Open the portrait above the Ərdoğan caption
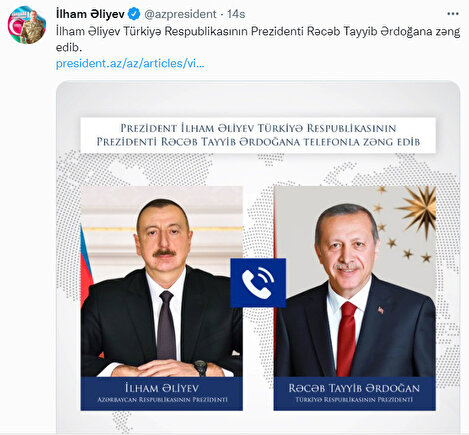This screenshot has width=469, height=435. pos(355,282)
